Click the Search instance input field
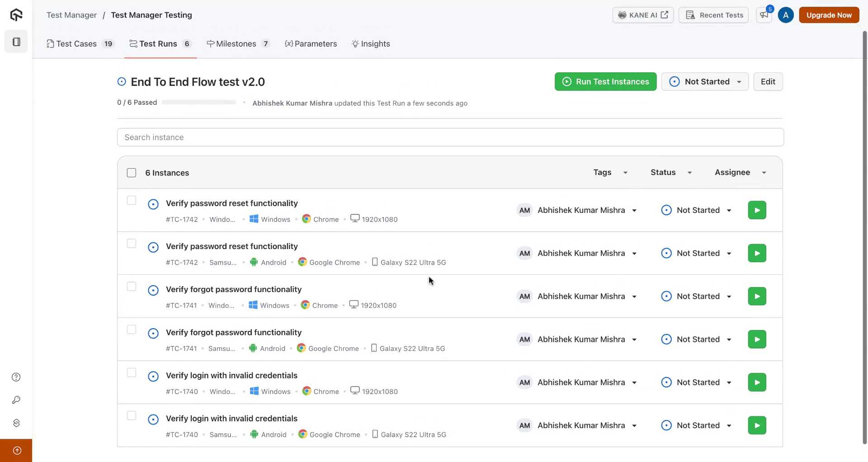The width and height of the screenshot is (868, 462). [450, 137]
